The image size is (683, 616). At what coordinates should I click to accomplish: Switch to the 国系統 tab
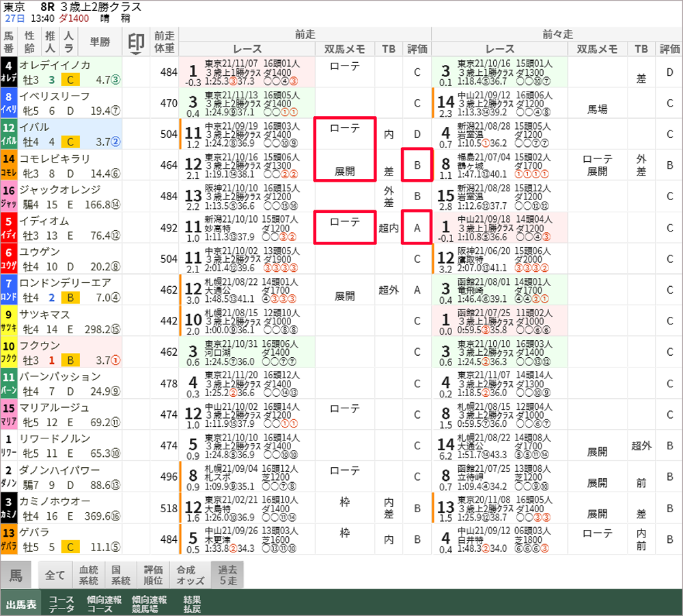(121, 576)
